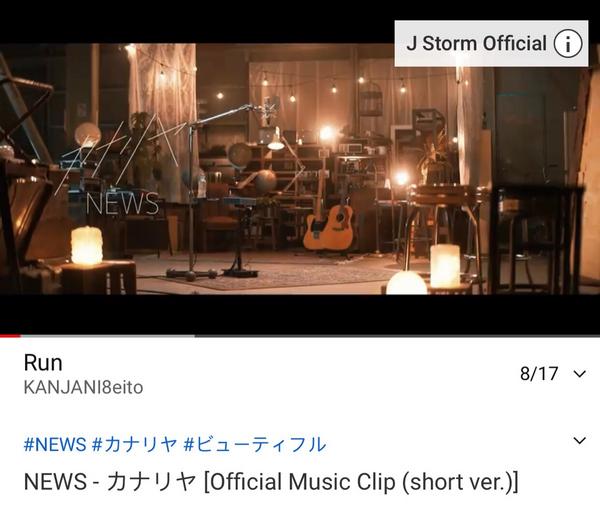
Task: Open the NEWS - カナリヤ video title
Action: click(x=271, y=481)
